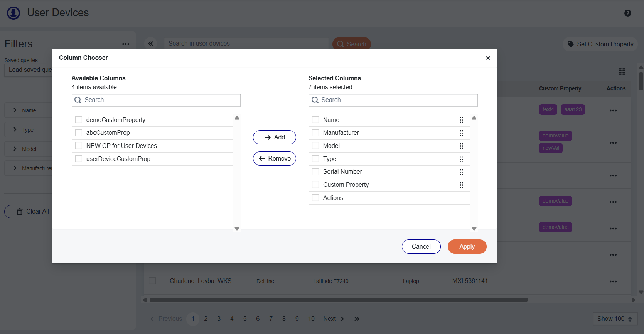Screen dimensions: 644x334
Task: Tick the userDeviceCustomProp checkbox
Action: point(79,159)
